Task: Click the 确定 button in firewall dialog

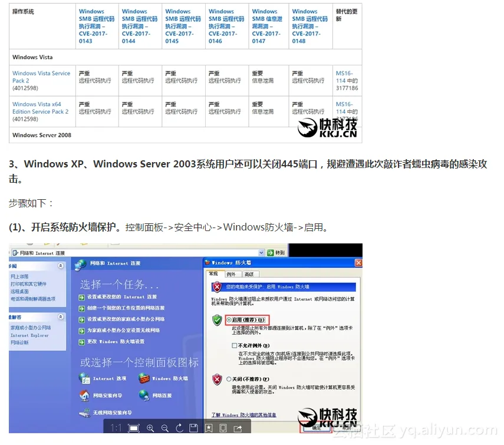Action: [317, 428]
